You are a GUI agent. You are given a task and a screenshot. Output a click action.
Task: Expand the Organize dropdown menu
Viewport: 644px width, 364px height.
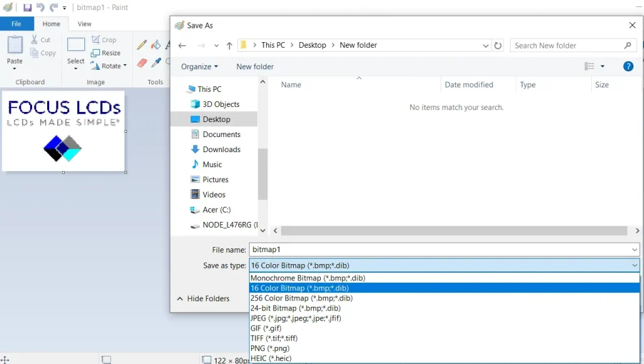(x=199, y=67)
